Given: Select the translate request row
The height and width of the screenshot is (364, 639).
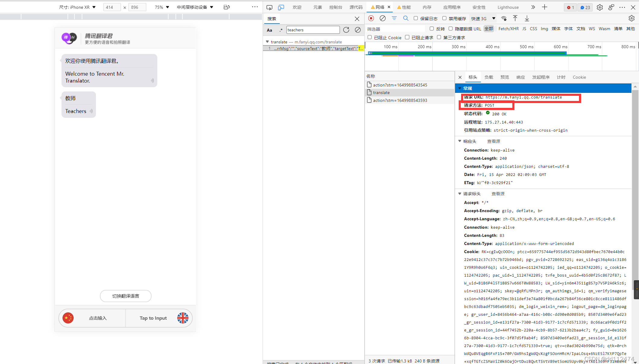Looking at the screenshot, I should (x=410, y=93).
